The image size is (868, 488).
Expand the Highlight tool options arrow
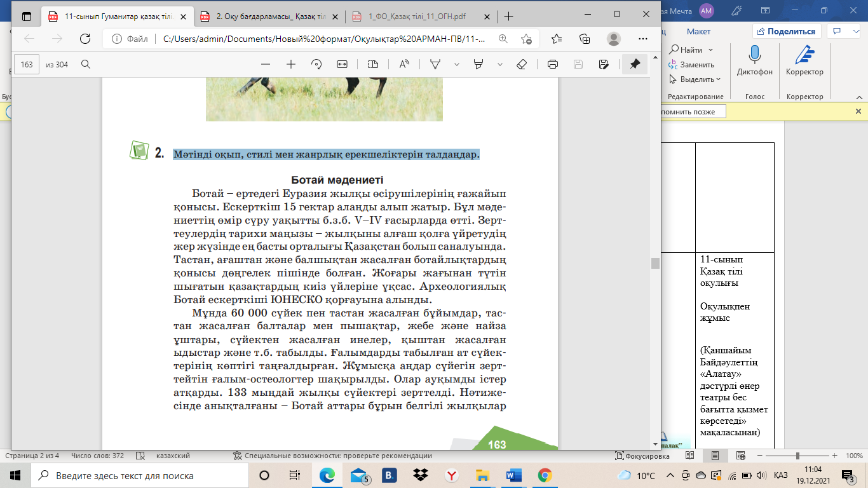[500, 64]
